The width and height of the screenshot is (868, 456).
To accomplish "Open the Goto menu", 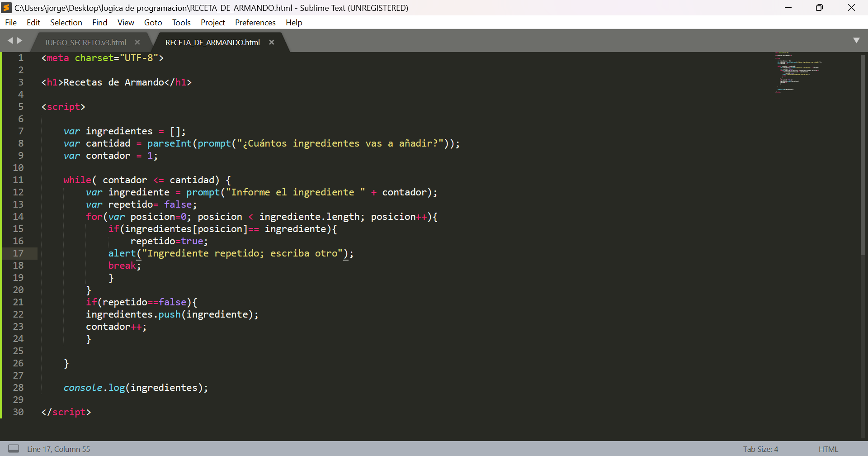I will pyautogui.click(x=153, y=23).
